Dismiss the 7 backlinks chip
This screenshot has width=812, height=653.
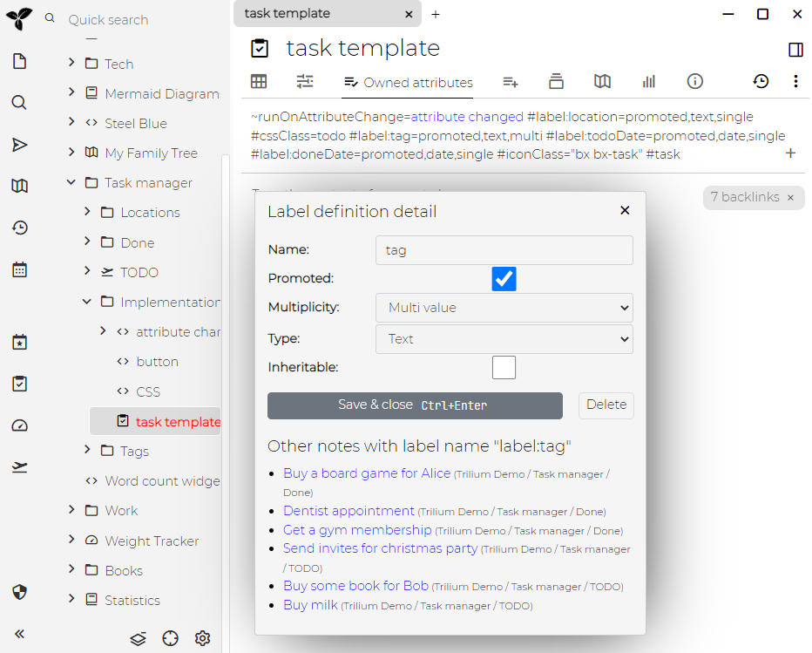click(x=790, y=197)
